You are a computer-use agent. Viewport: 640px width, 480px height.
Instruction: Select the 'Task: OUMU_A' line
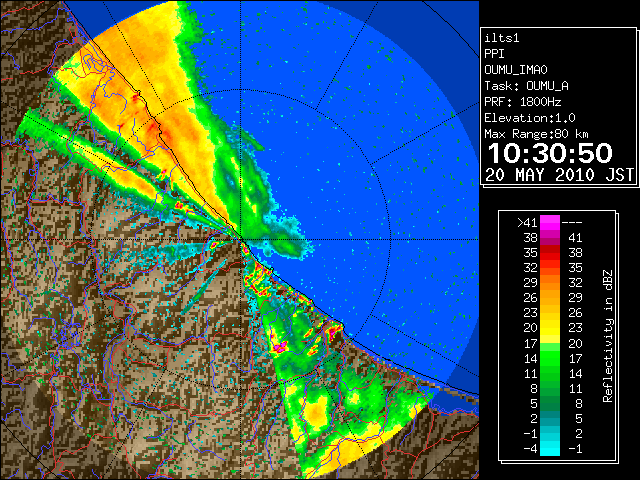tap(526, 86)
